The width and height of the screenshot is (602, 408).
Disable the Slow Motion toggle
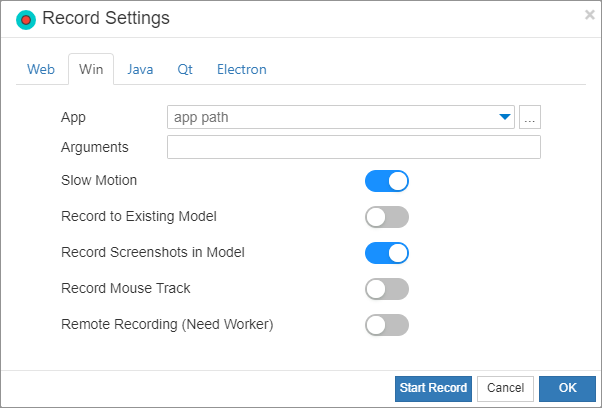[x=387, y=181]
